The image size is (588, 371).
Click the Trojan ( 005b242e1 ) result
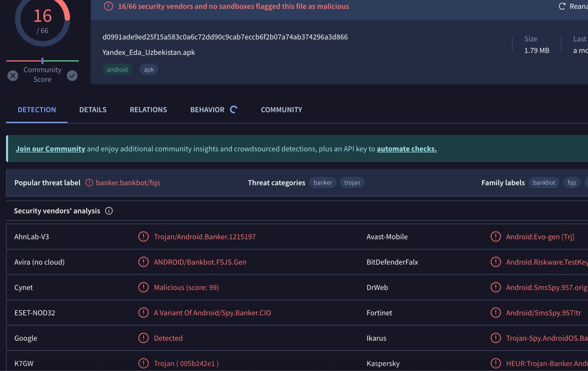[187, 363]
